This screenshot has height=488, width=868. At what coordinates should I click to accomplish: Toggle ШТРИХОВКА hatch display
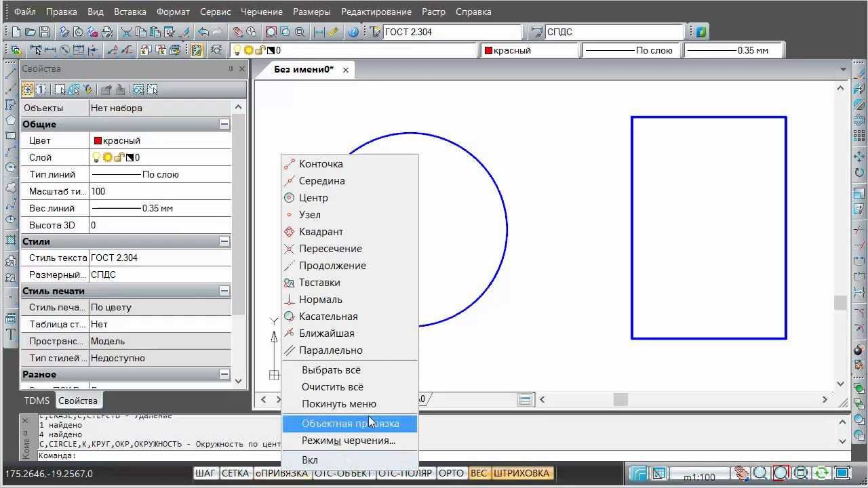click(521, 473)
